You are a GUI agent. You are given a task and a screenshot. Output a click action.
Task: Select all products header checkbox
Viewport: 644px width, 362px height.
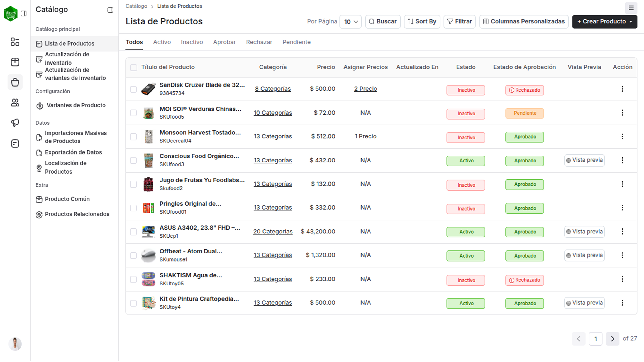[134, 67]
